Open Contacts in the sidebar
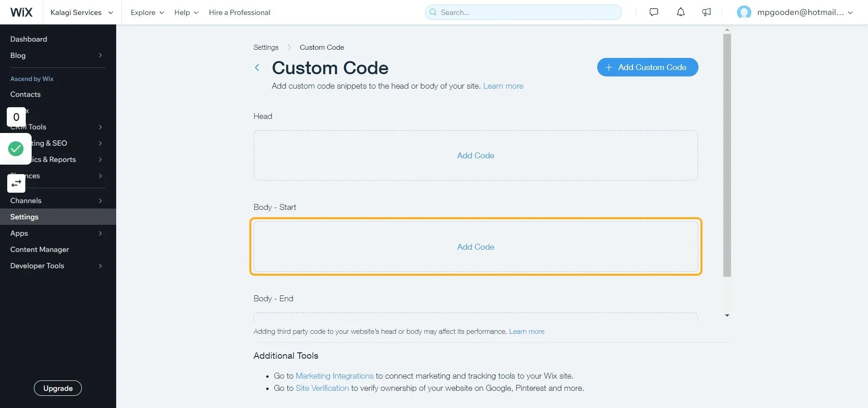868x408 pixels. pyautogui.click(x=25, y=94)
